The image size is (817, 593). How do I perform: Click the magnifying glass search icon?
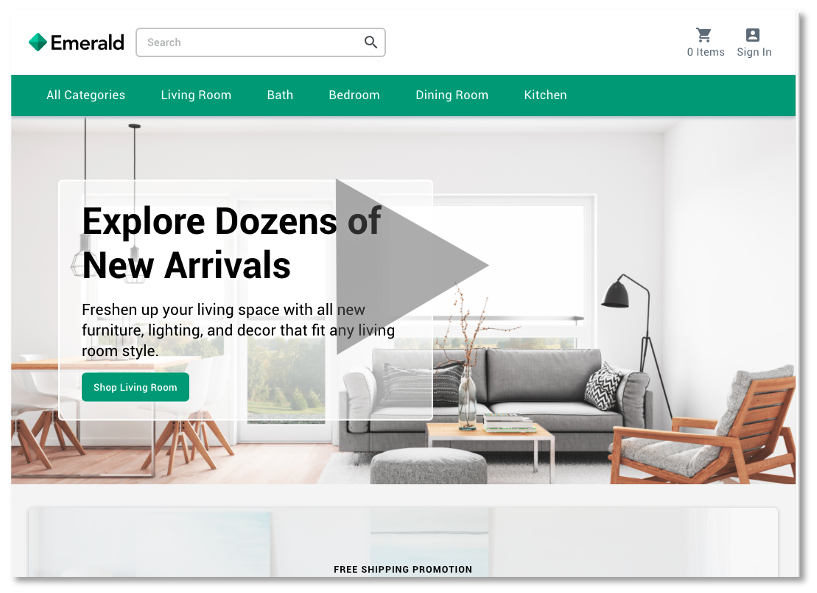[370, 42]
